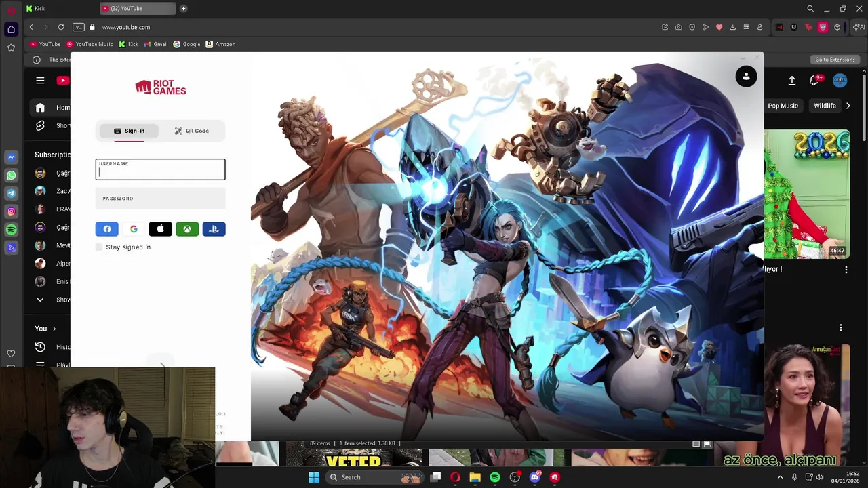Open a new browser tab
Screen dimensions: 868x488
pyautogui.click(x=183, y=9)
